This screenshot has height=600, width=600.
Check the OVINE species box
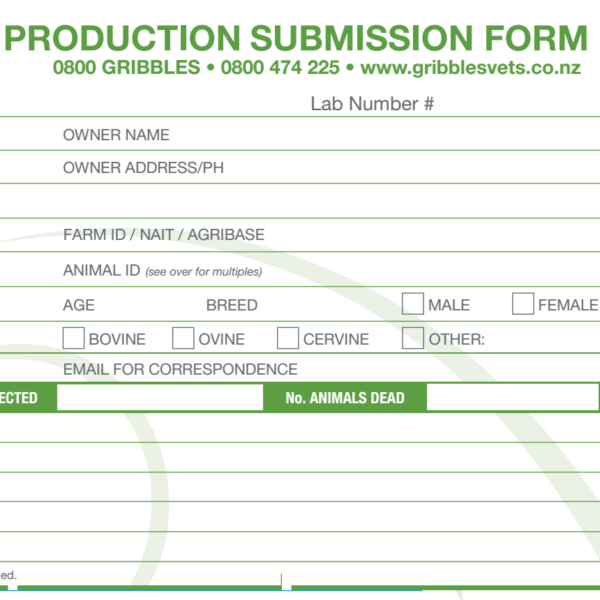click(x=183, y=338)
